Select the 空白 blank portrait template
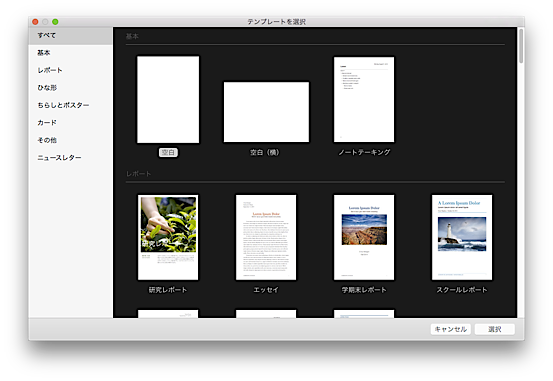This screenshot has width=553, height=381. (168, 99)
